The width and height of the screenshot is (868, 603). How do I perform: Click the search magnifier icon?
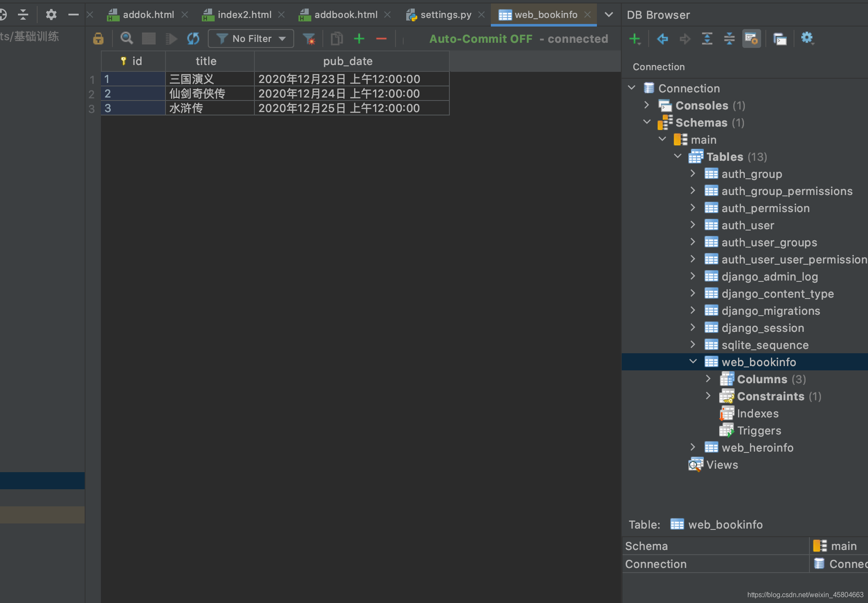click(127, 39)
